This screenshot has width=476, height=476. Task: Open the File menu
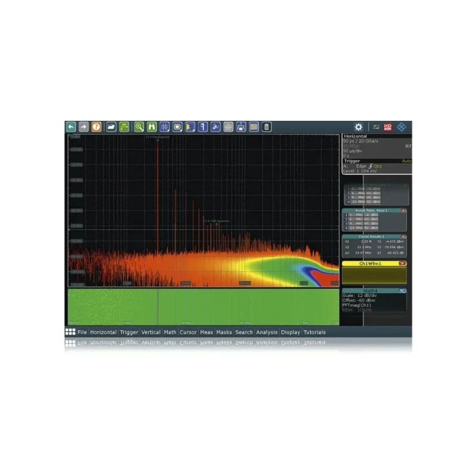pos(82,332)
